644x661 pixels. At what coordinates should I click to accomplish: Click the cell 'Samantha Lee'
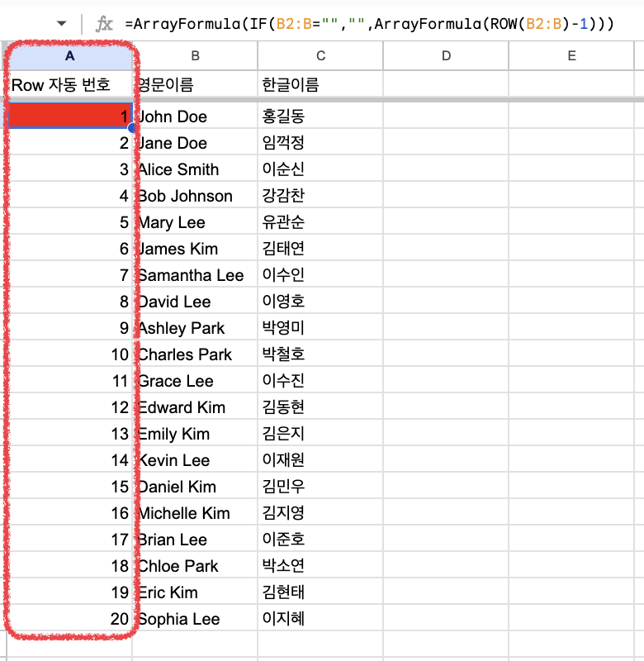click(195, 275)
